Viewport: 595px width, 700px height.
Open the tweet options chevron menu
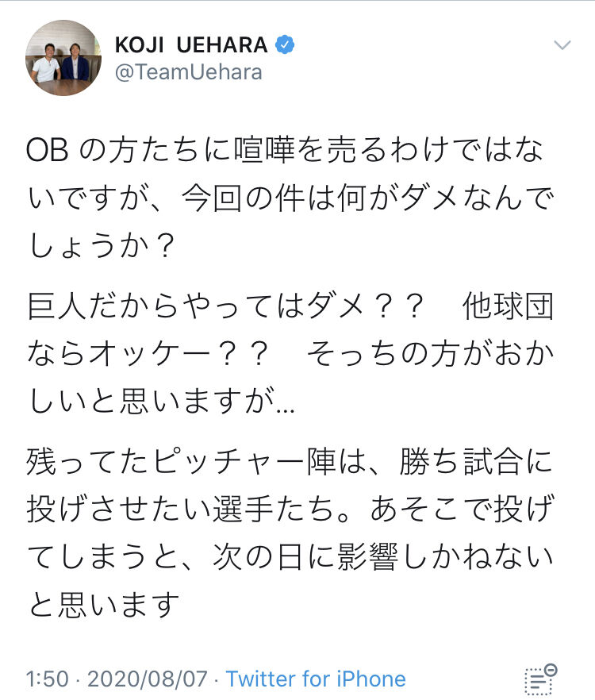coord(562,44)
